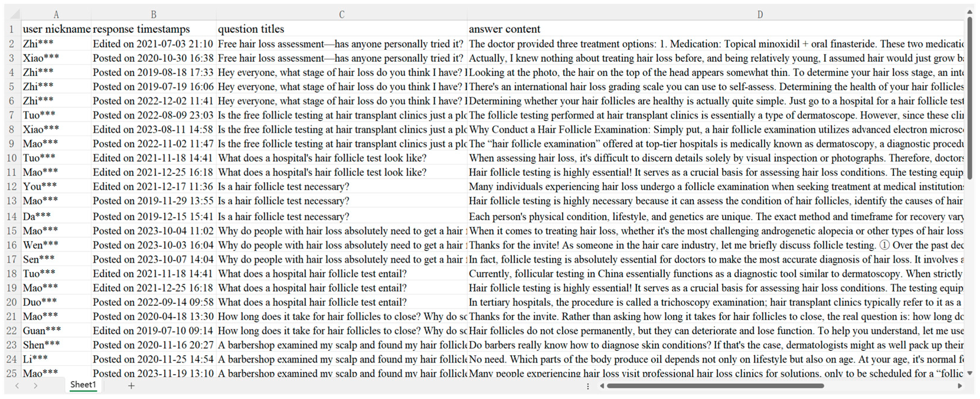Click the vertical scrollbar down arrow
The image size is (980, 399).
pos(970,373)
